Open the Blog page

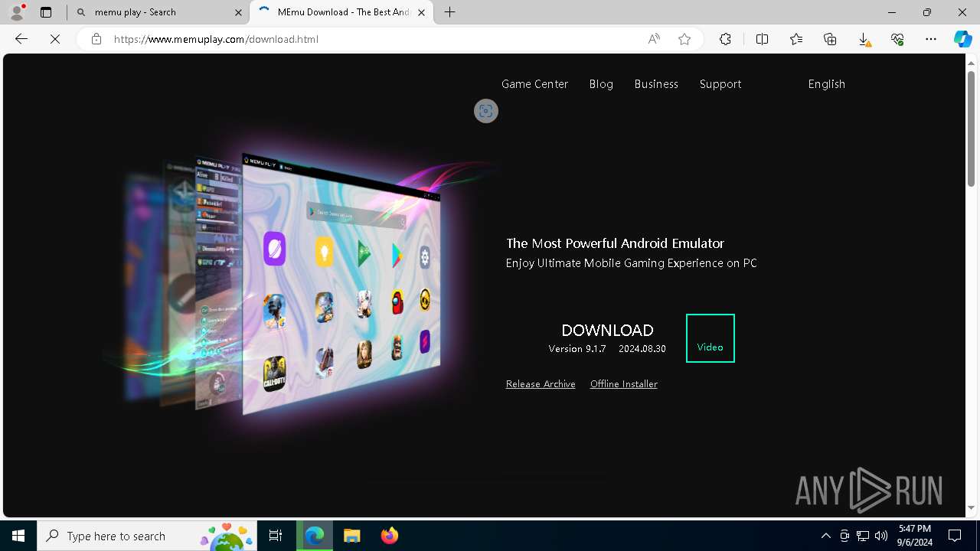[x=601, y=84]
